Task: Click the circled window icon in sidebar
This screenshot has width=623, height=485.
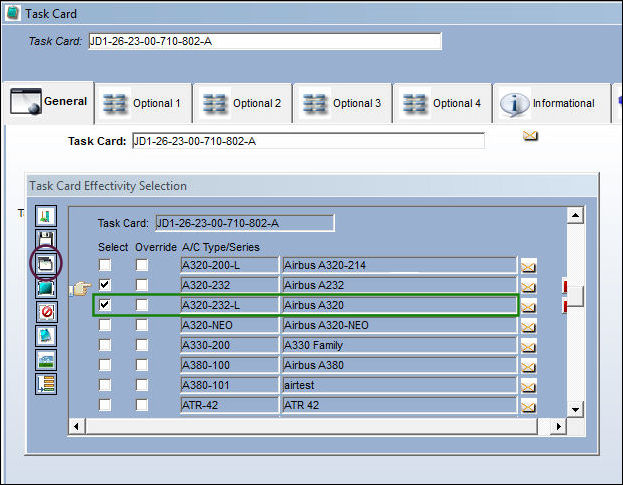Action: (x=46, y=264)
